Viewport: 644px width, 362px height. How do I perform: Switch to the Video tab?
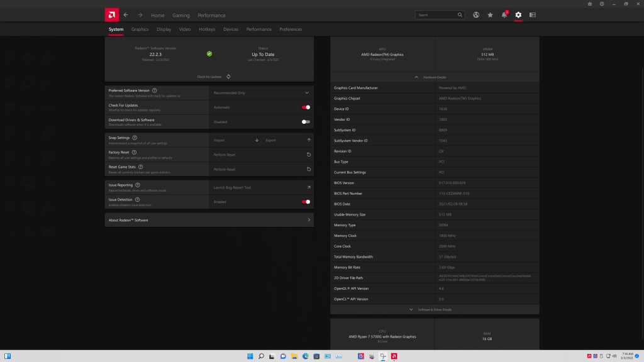pos(185,29)
